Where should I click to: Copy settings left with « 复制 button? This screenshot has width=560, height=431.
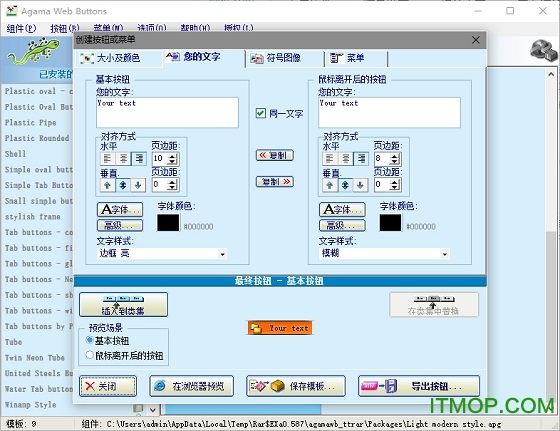[x=275, y=155]
